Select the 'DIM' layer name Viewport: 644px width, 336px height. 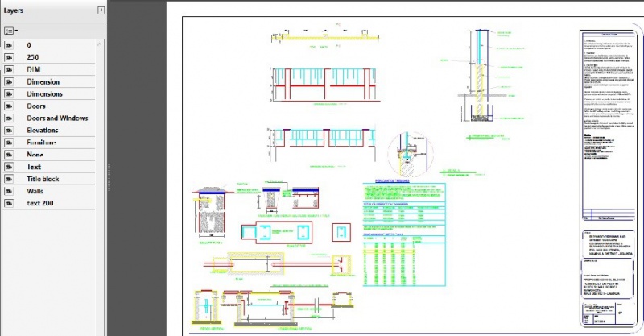(x=34, y=69)
